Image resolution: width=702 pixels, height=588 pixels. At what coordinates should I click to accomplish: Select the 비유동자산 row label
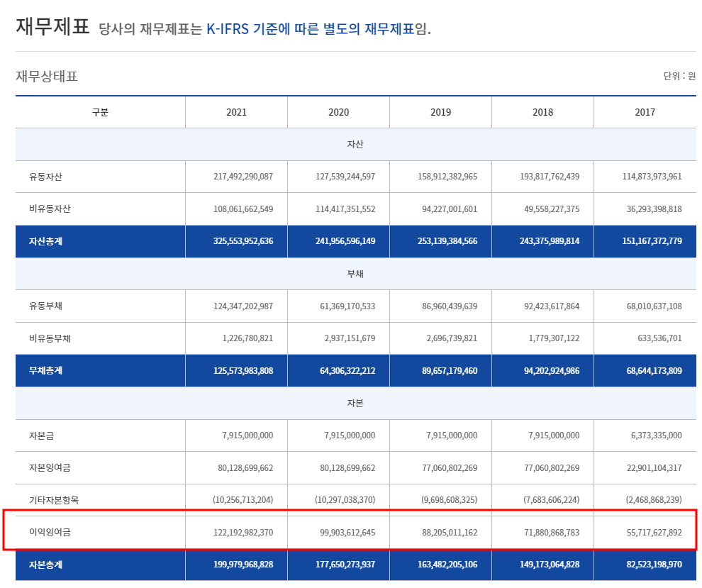pyautogui.click(x=50, y=209)
